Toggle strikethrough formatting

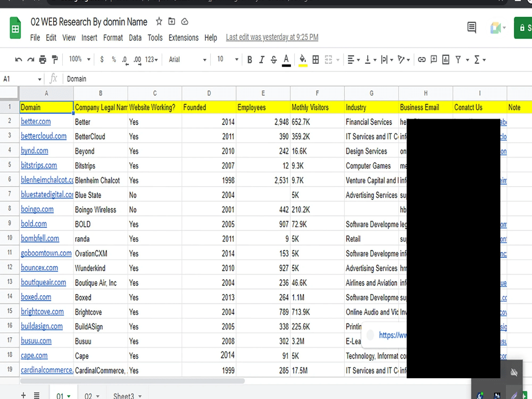point(274,60)
